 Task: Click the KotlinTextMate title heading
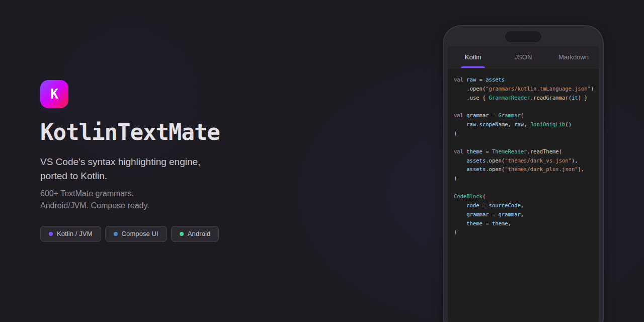pos(130,132)
